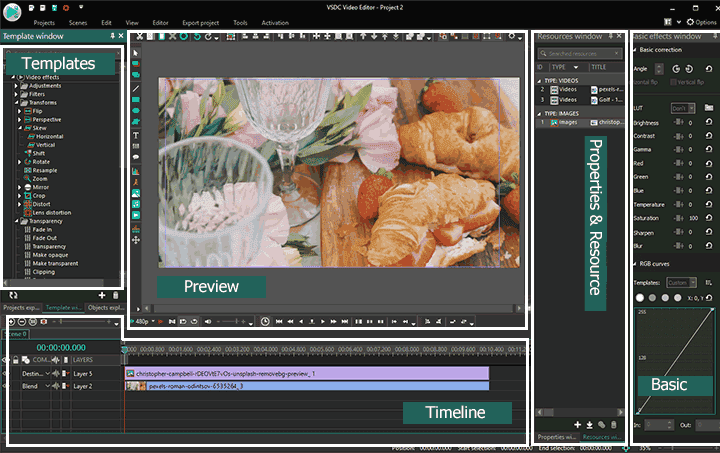Reset the Saturation value
The image size is (720, 453).
709,217
